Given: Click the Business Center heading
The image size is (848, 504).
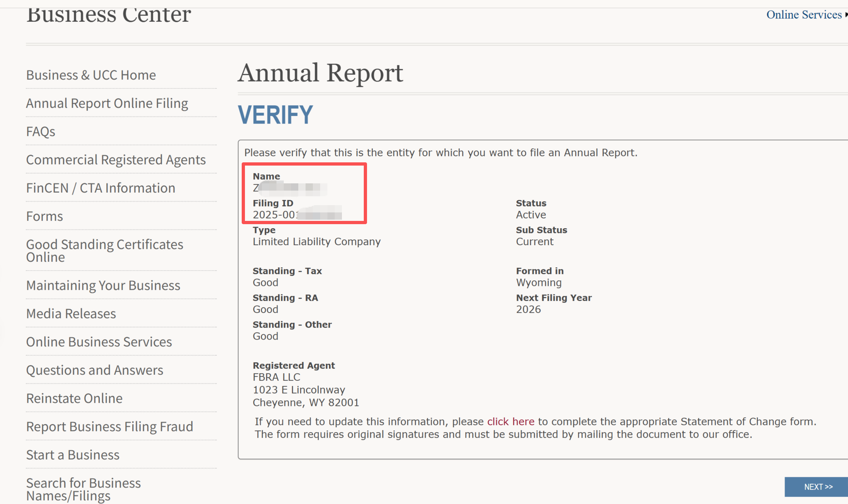Looking at the screenshot, I should pos(109,15).
